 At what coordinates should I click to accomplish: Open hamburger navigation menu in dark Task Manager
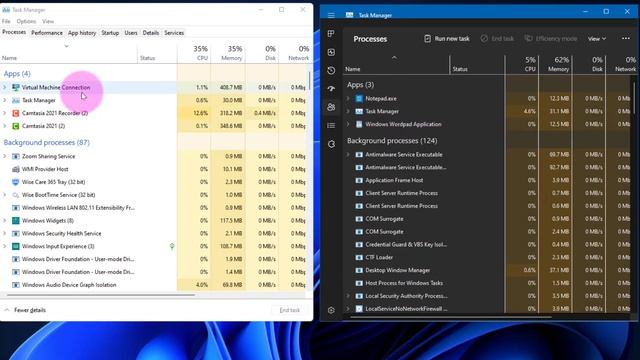[331, 15]
